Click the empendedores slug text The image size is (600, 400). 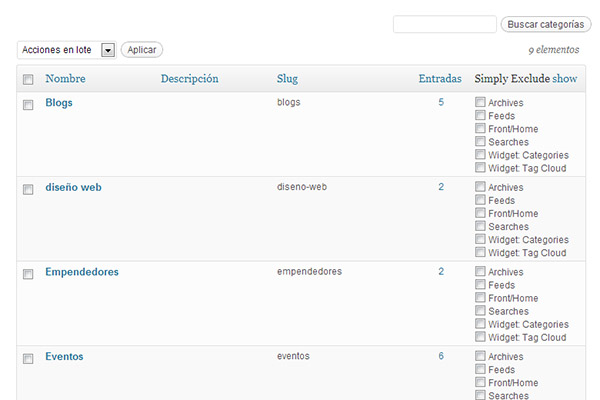tap(309, 272)
